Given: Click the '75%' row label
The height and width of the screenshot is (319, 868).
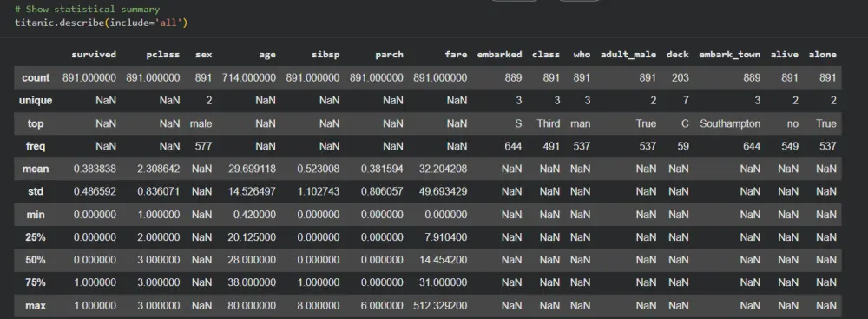Looking at the screenshot, I should (x=36, y=283).
